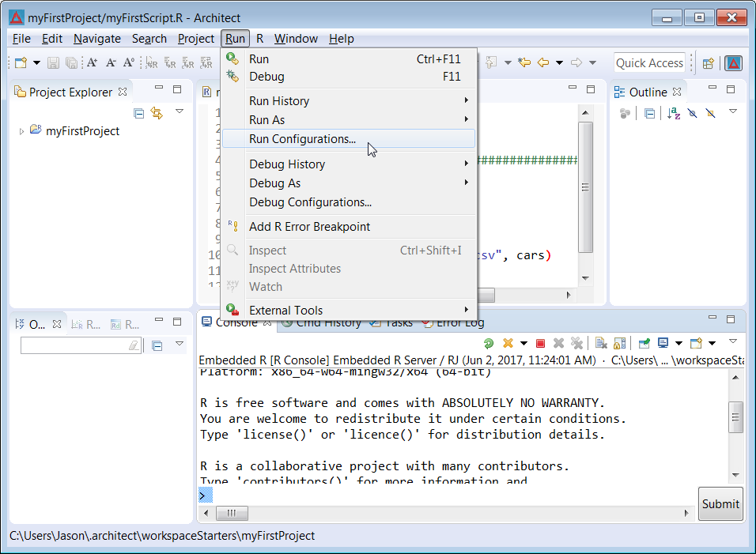This screenshot has width=756, height=554.
Task: Collapse all in Outline view
Action: [649, 114]
